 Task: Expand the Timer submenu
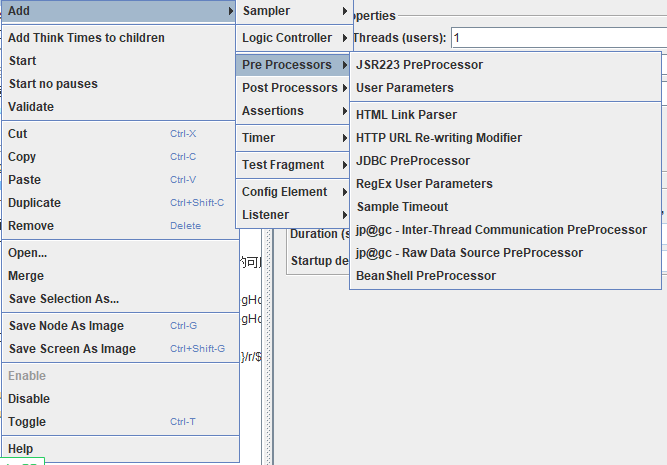pyautogui.click(x=294, y=138)
